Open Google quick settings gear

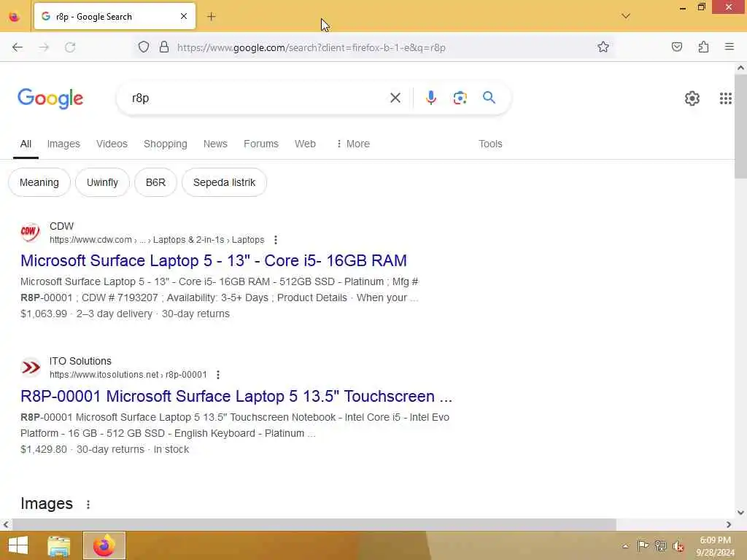[x=692, y=98]
